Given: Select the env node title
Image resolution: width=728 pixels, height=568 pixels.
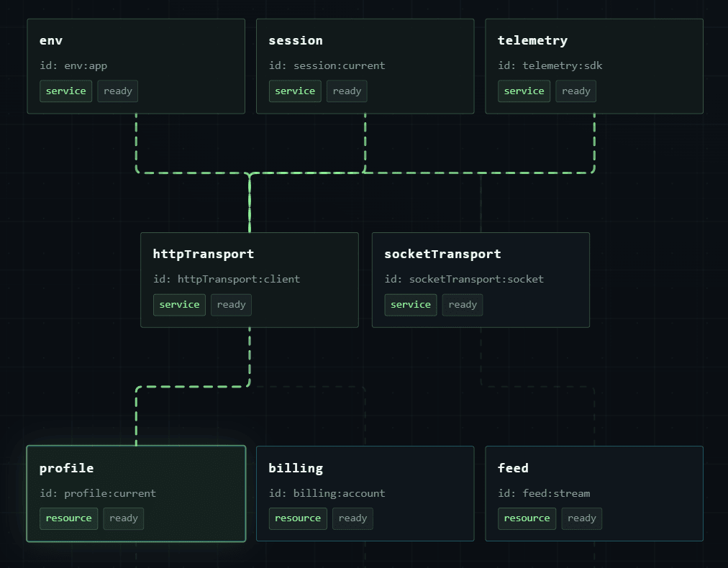Looking at the screenshot, I should [51, 41].
